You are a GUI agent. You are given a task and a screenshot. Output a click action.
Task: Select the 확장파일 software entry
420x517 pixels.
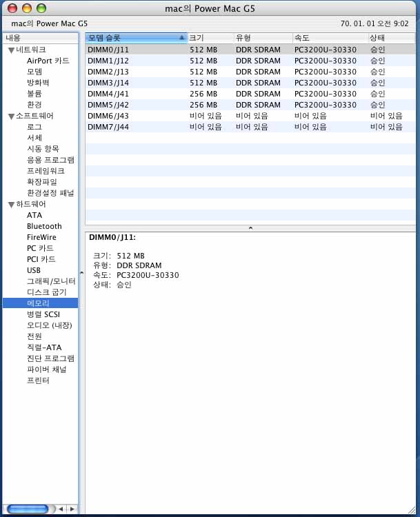pyautogui.click(x=42, y=182)
